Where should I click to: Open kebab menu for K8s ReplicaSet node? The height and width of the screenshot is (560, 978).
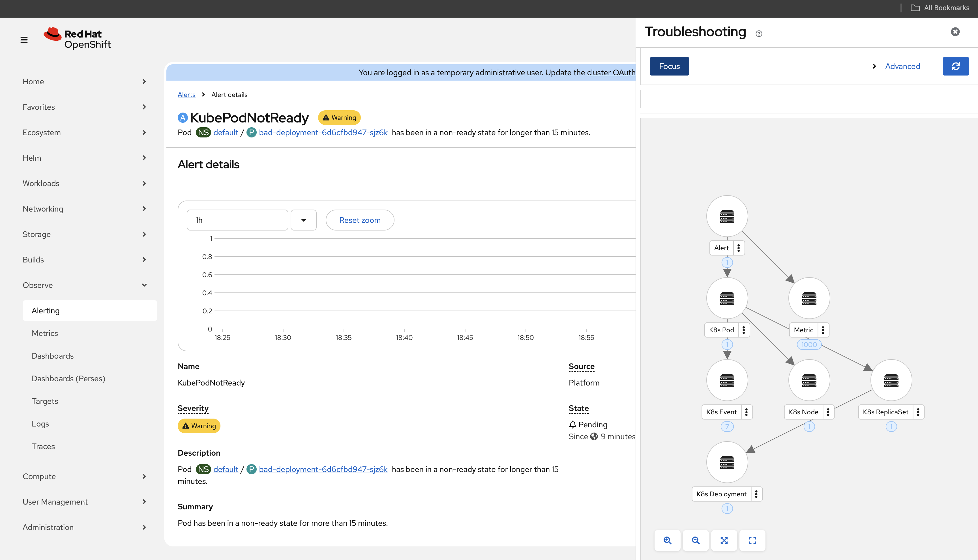click(x=918, y=412)
